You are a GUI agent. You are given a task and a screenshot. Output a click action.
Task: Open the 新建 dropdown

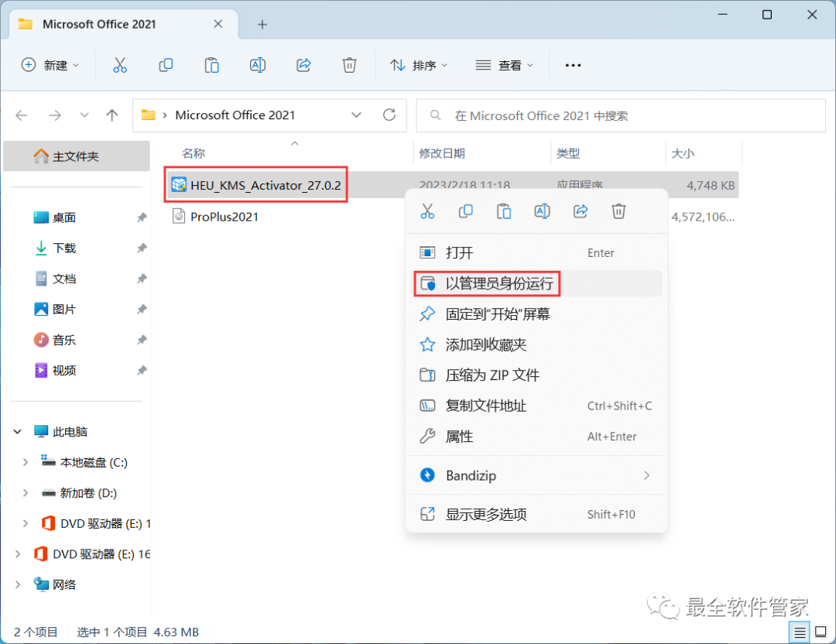[x=50, y=65]
